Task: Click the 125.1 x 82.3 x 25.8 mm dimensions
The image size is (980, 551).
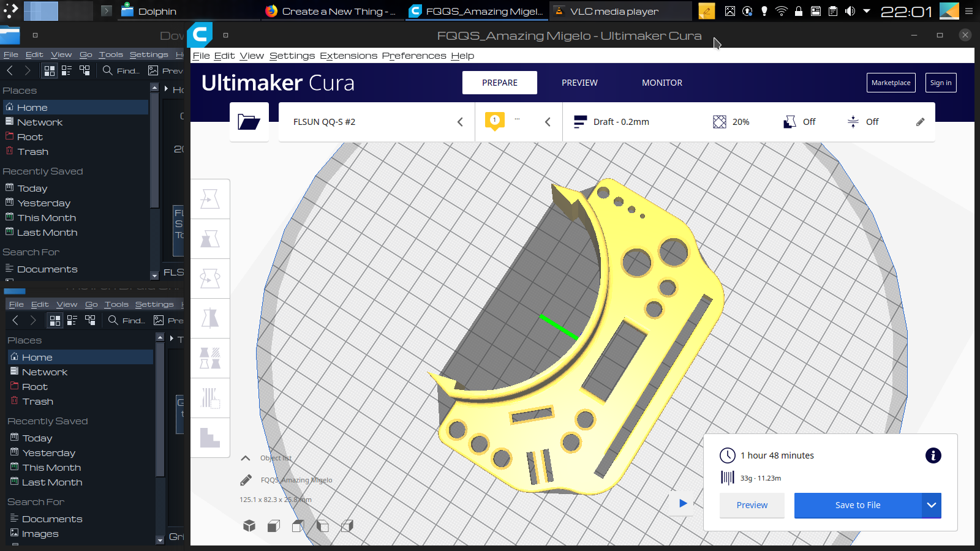Action: (276, 500)
